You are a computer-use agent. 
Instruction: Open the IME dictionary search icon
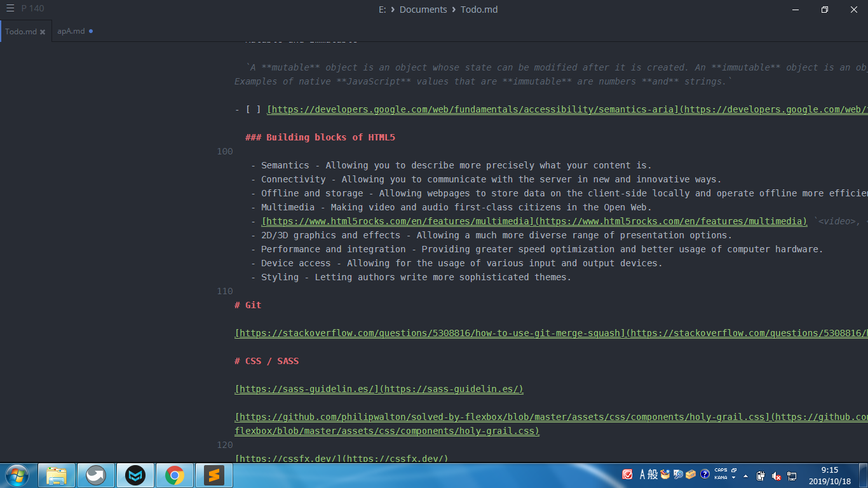pyautogui.click(x=678, y=474)
